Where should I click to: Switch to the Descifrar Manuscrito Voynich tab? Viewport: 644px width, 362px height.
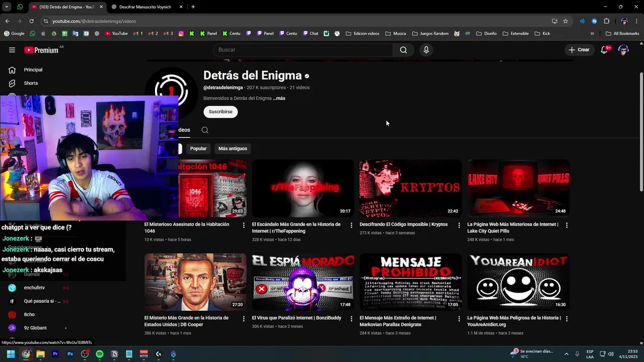point(145,7)
